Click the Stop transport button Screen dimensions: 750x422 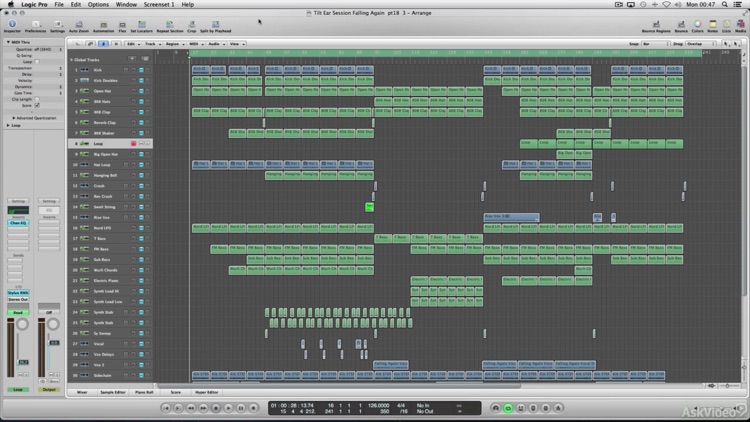pyautogui.click(x=216, y=408)
